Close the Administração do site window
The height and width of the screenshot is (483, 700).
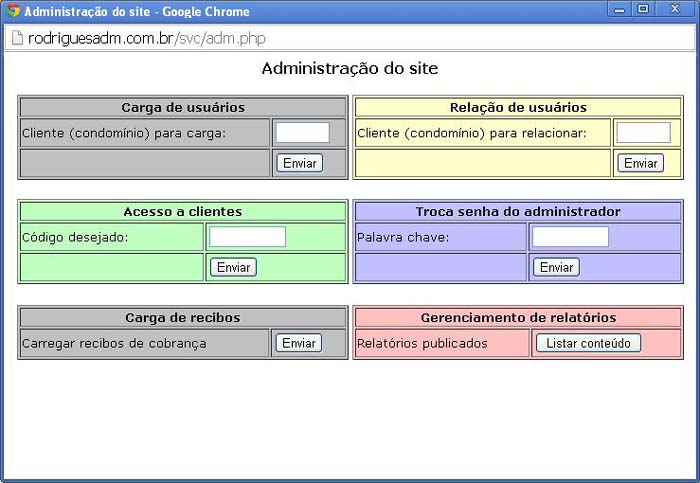click(675, 10)
